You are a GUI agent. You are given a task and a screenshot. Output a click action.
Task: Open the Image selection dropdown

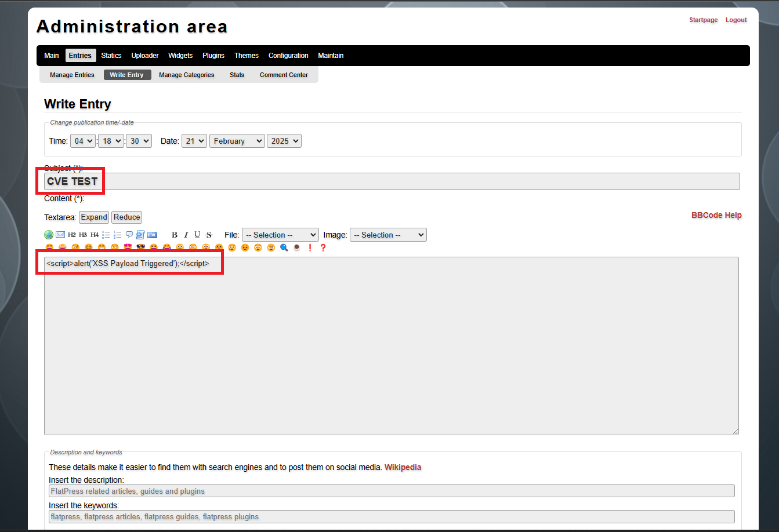tap(388, 235)
